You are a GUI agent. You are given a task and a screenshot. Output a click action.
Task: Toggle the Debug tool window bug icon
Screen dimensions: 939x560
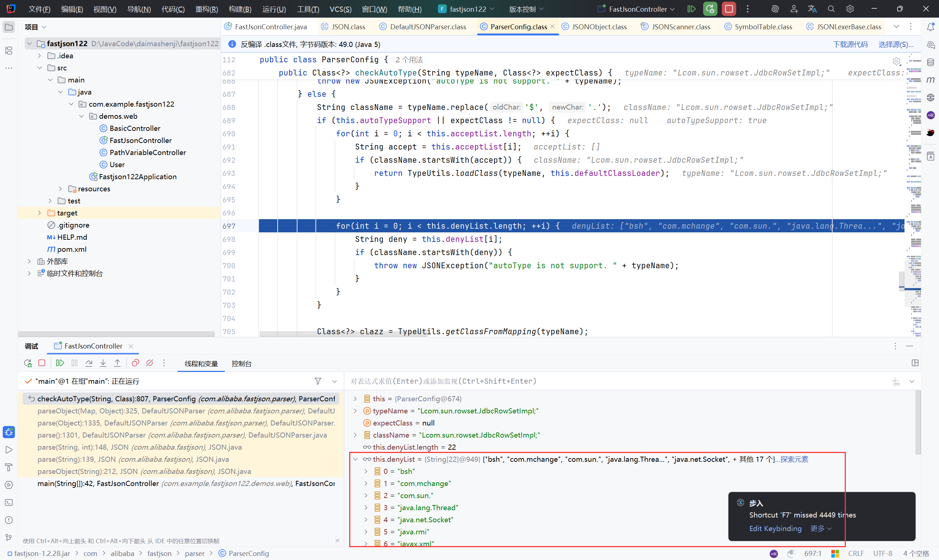[x=9, y=432]
